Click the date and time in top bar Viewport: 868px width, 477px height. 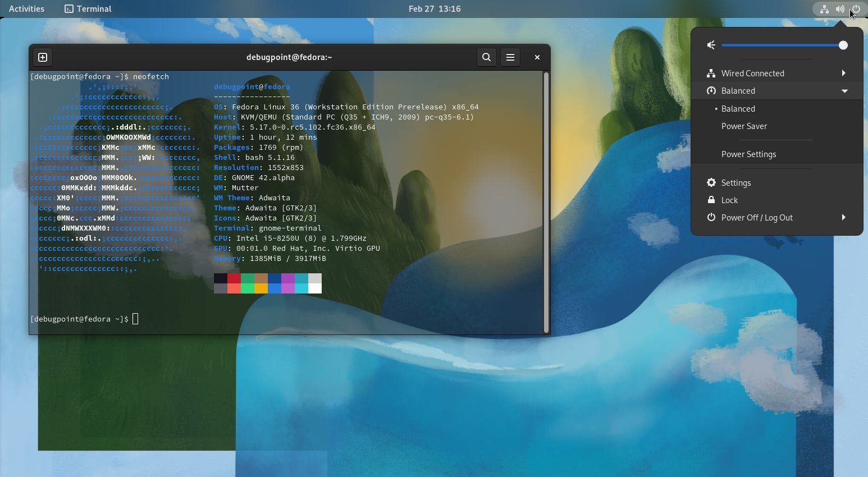(x=435, y=8)
